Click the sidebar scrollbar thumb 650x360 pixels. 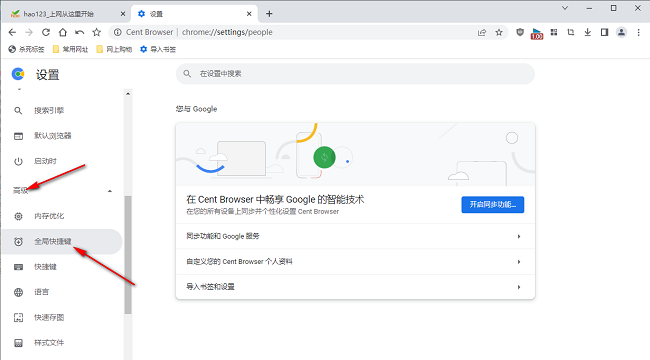(x=128, y=255)
